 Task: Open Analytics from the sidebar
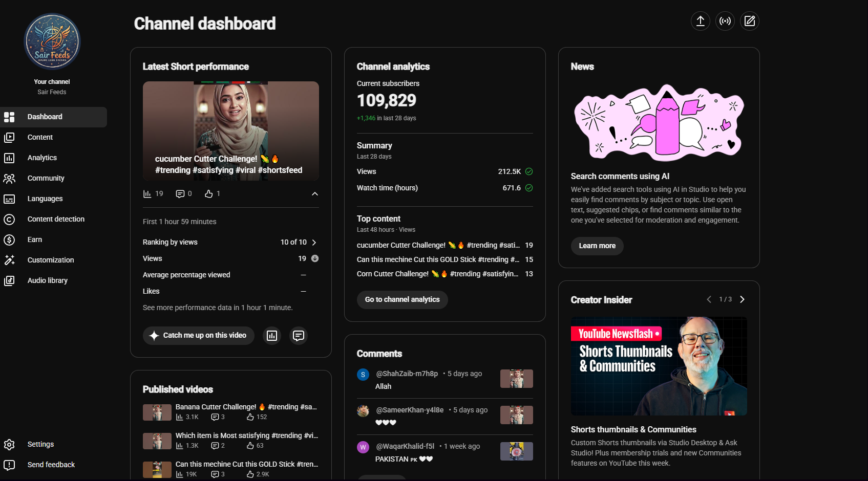[x=53, y=158]
